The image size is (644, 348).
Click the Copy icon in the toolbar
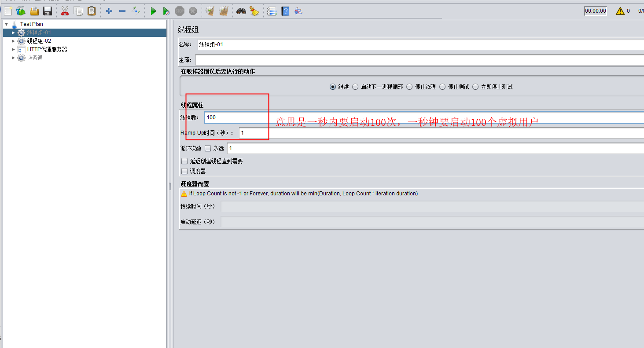click(78, 11)
